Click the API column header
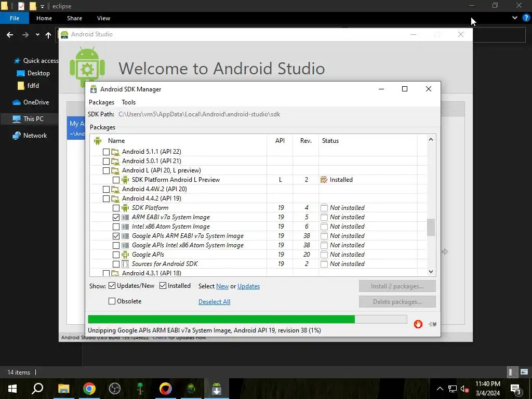 click(280, 140)
